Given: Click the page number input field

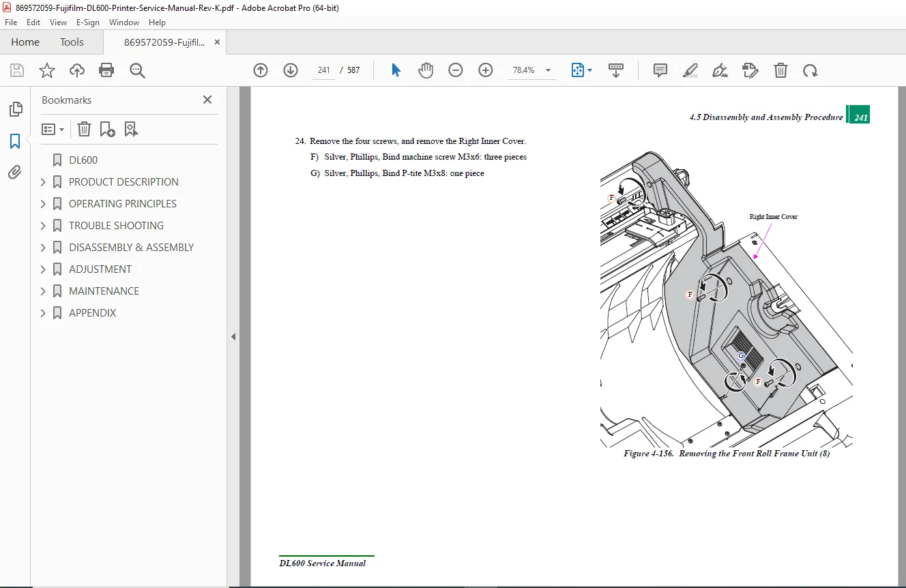Looking at the screenshot, I should coord(324,70).
